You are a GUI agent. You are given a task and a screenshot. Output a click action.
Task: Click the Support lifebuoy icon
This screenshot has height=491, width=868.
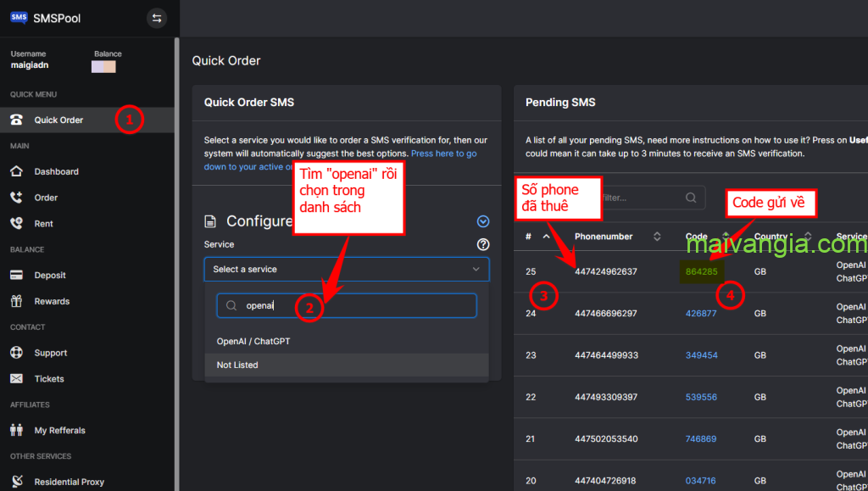[16, 353]
